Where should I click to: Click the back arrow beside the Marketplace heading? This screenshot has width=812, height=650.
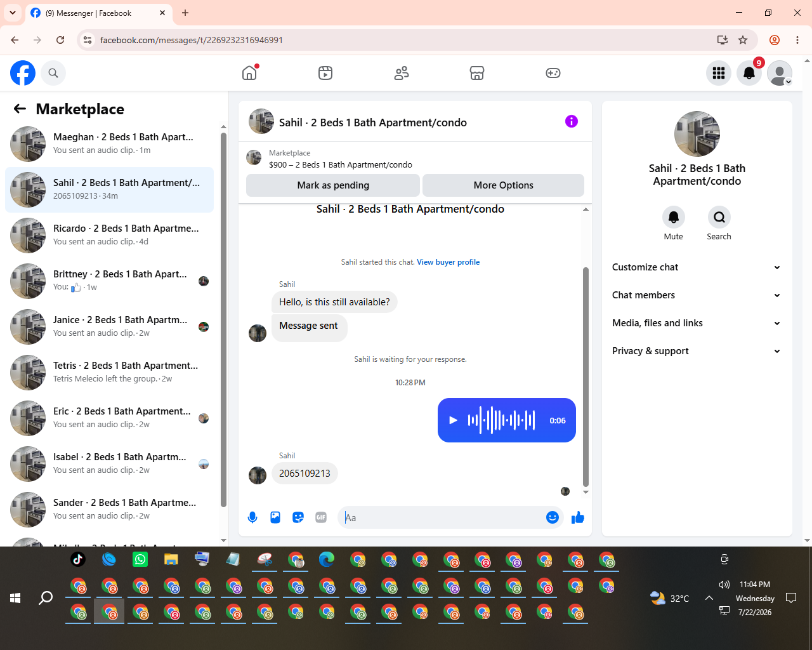click(x=20, y=109)
